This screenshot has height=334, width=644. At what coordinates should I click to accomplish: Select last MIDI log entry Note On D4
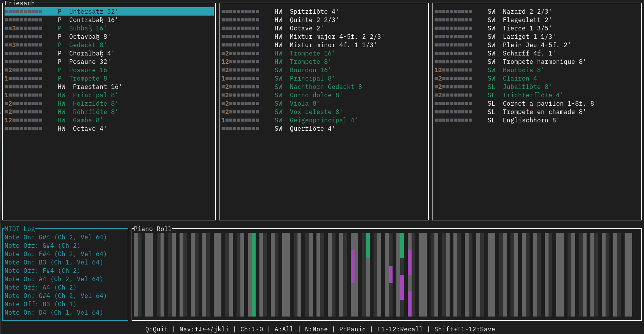coord(54,313)
